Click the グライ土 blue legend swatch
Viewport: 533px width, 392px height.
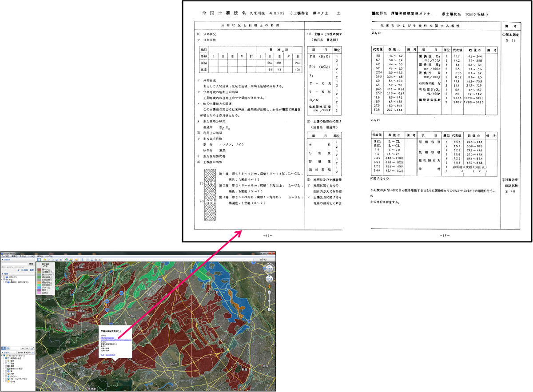pos(39,288)
